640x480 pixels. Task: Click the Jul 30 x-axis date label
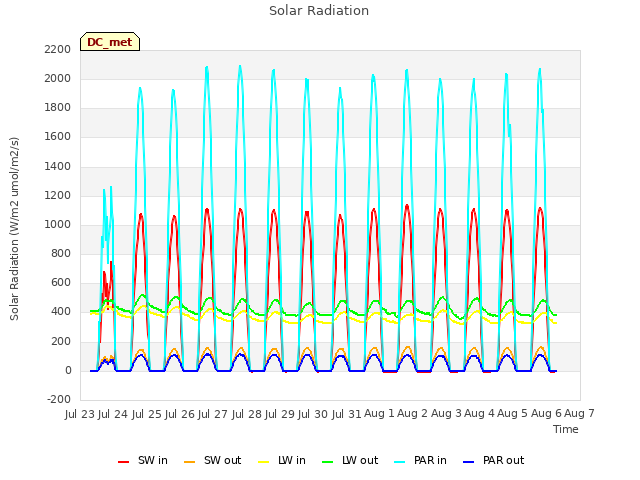point(313,414)
